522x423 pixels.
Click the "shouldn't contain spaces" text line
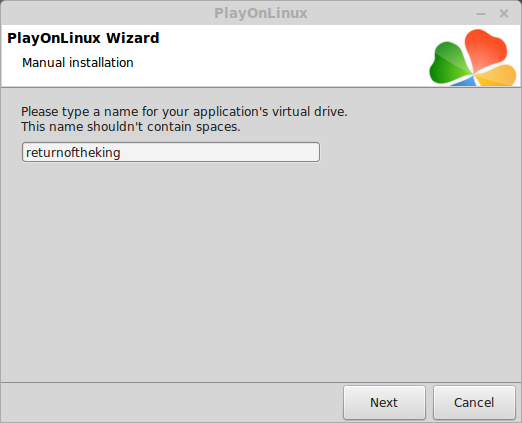point(130,127)
